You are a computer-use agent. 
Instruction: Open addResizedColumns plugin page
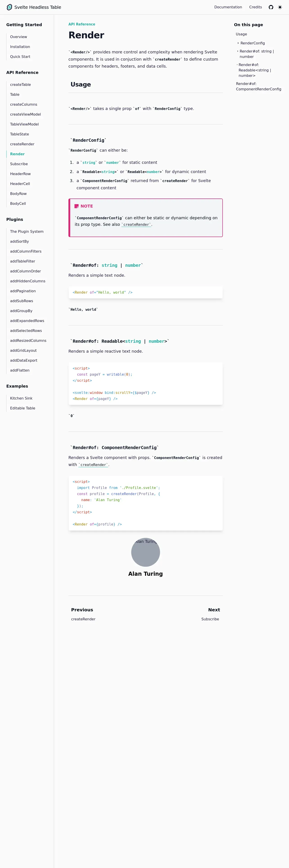coord(28,341)
